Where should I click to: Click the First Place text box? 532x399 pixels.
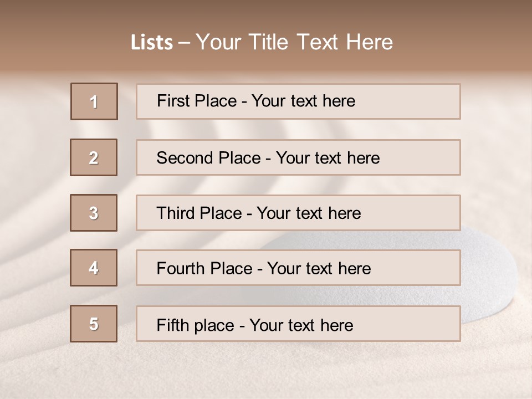click(x=298, y=101)
